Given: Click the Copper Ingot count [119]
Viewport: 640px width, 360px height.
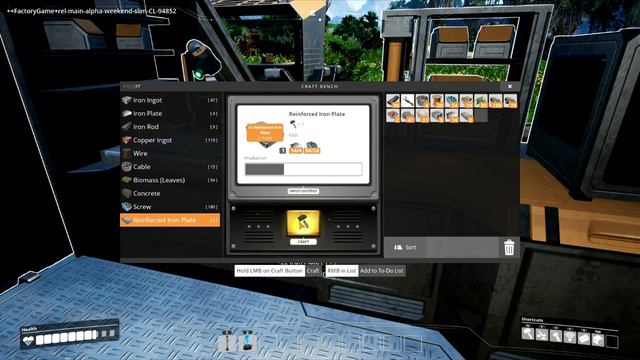Looking at the screenshot, I should coord(211,140).
